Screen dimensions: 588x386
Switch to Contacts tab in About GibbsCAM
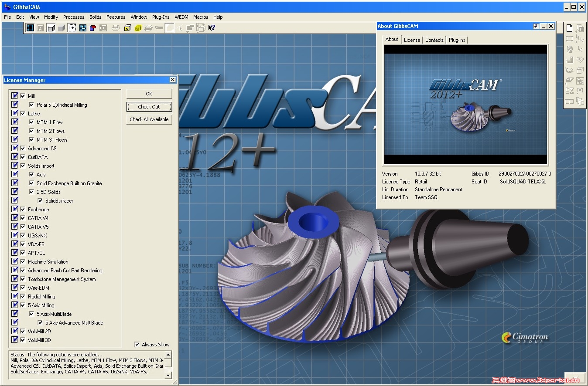(x=434, y=40)
